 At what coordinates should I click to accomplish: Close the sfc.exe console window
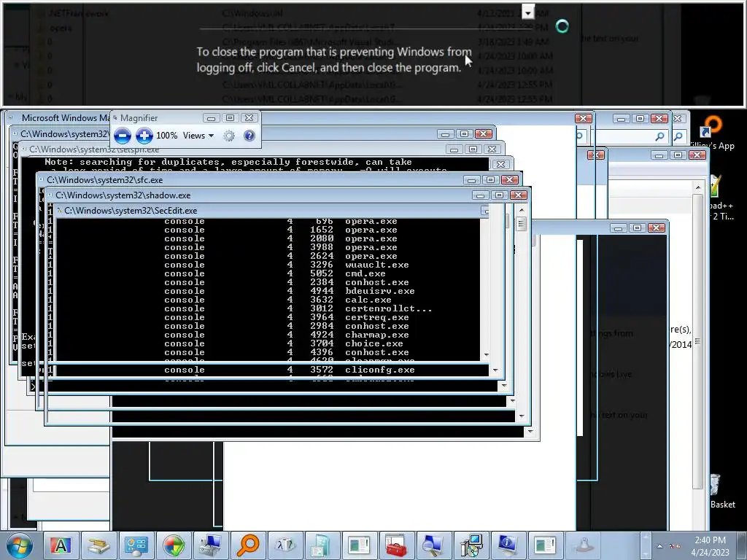click(509, 180)
